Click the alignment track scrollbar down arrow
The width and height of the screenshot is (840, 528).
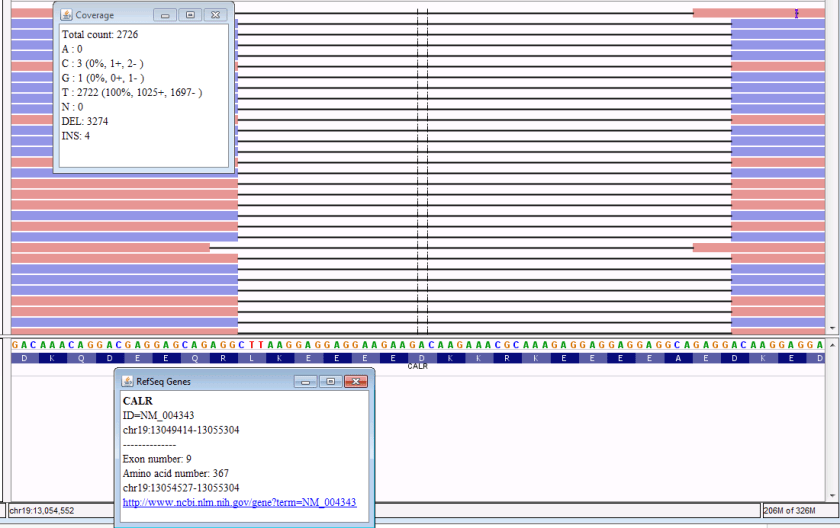click(834, 328)
